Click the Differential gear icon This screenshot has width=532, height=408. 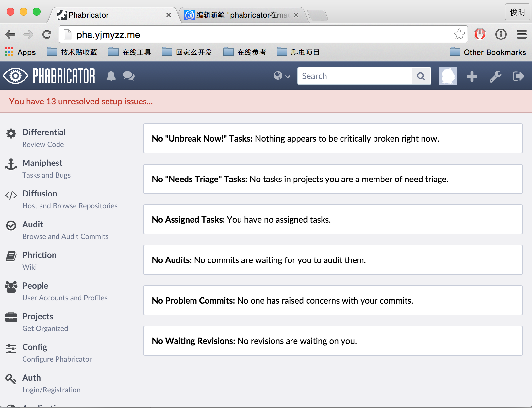(11, 133)
